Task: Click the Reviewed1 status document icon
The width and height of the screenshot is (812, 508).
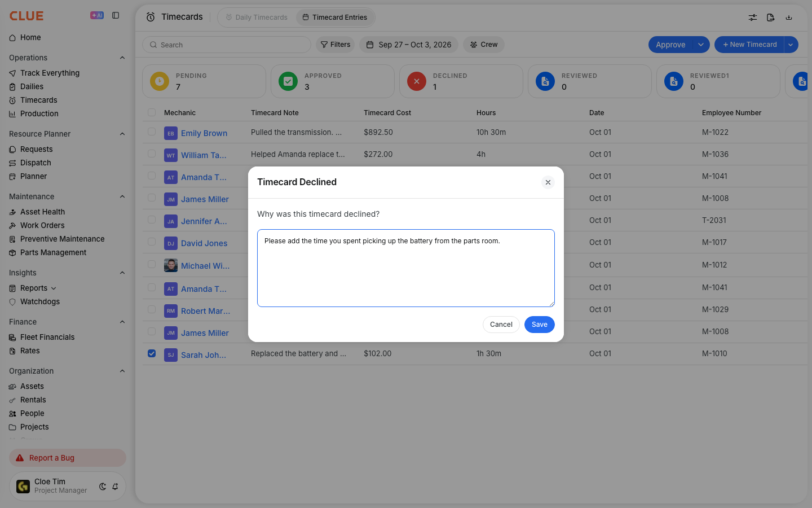Action: 674,81
